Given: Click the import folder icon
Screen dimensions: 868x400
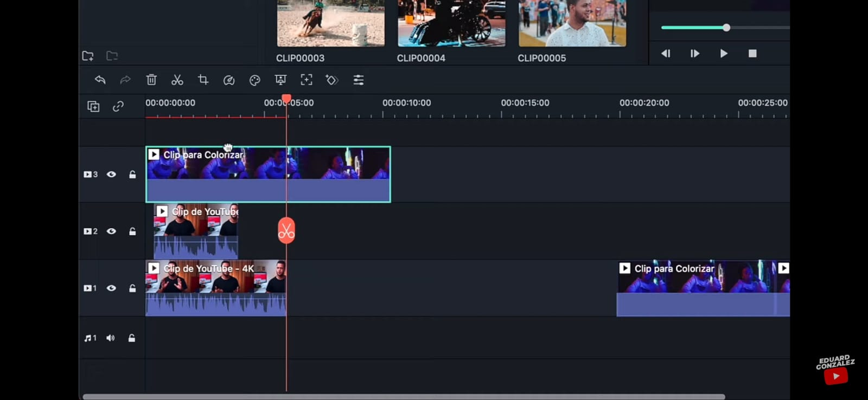Looking at the screenshot, I should [112, 56].
